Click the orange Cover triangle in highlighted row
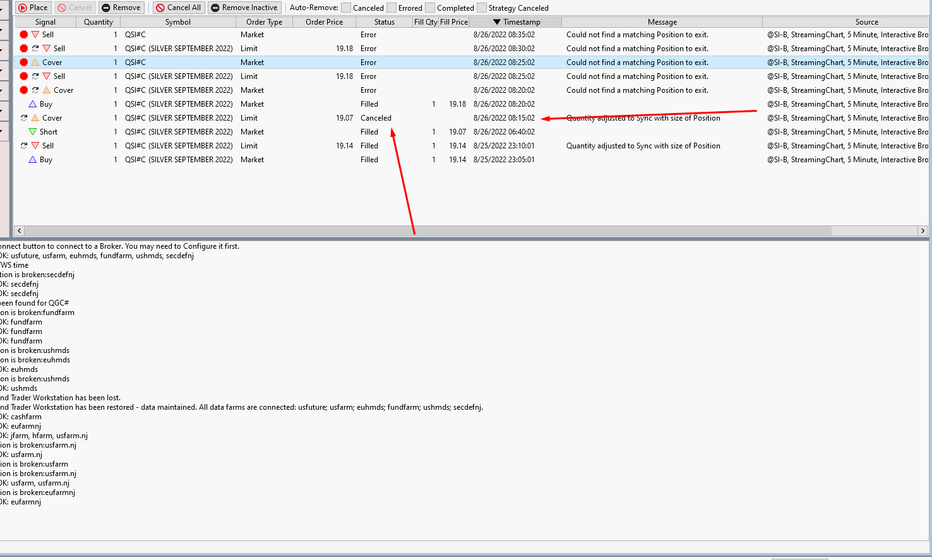Image resolution: width=932 pixels, height=560 pixels. click(x=35, y=63)
